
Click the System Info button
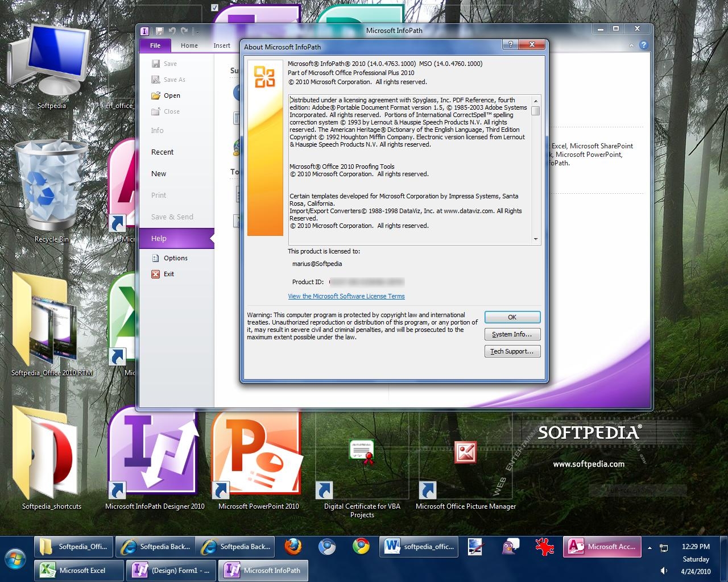[x=512, y=334]
